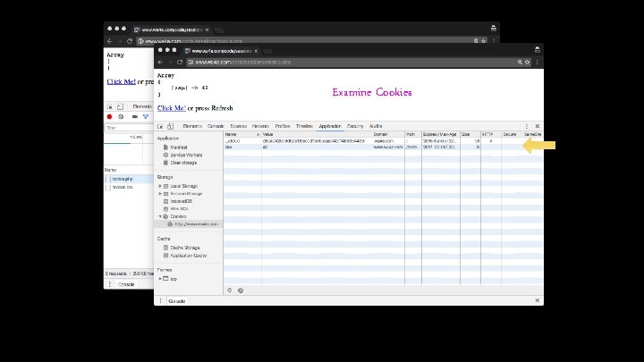Select the Application tab
This screenshot has height=362, width=644.
coord(330,126)
